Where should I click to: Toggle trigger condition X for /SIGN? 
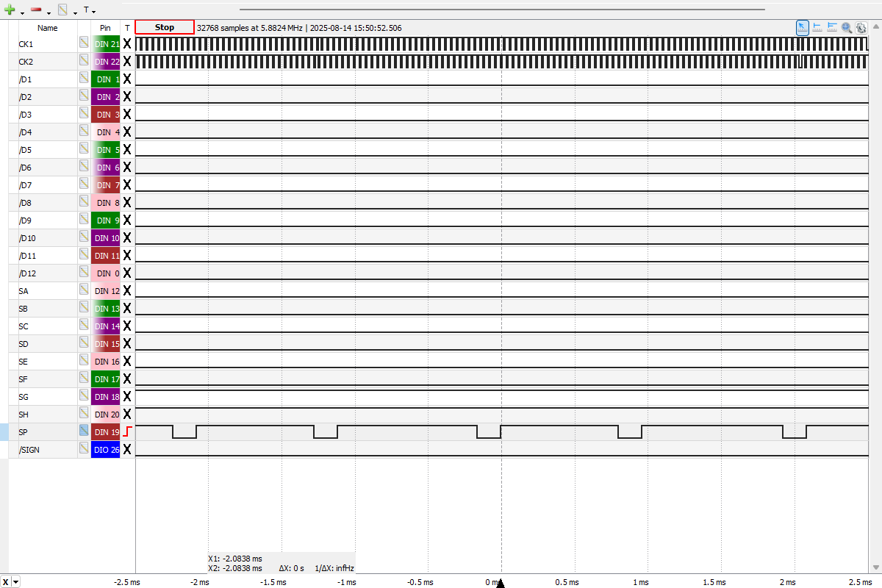(x=127, y=449)
